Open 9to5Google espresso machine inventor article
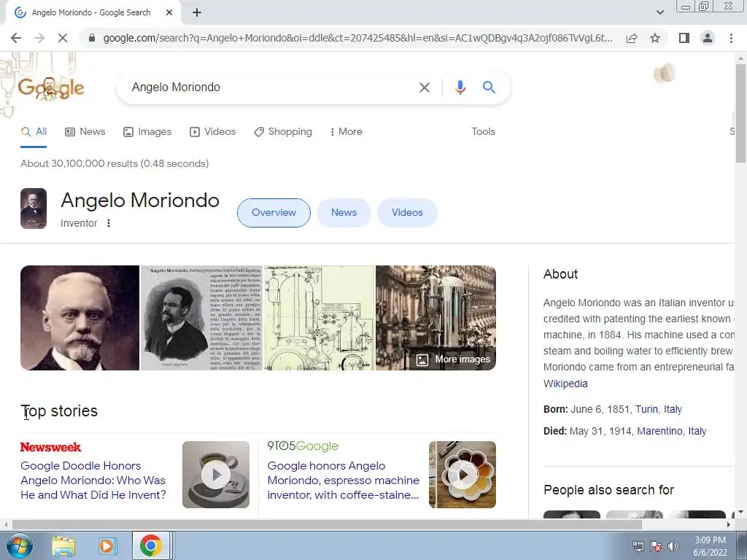This screenshot has width=747, height=560. (x=344, y=481)
